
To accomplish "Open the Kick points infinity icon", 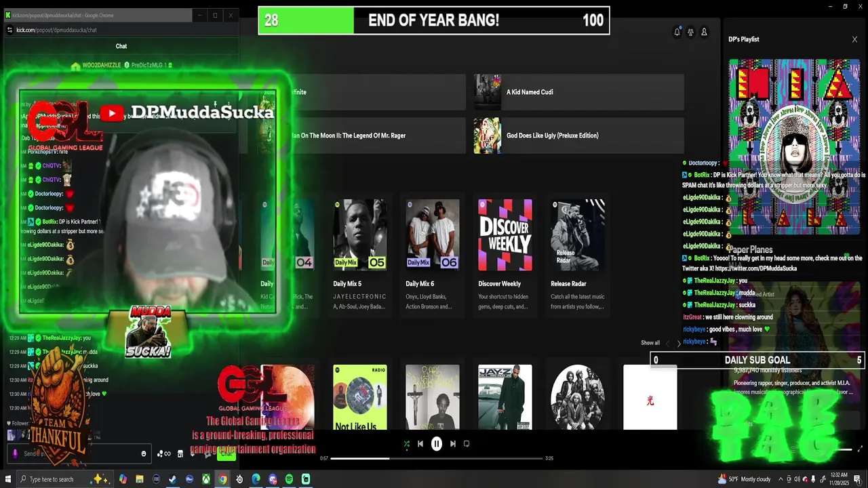I will click(163, 454).
